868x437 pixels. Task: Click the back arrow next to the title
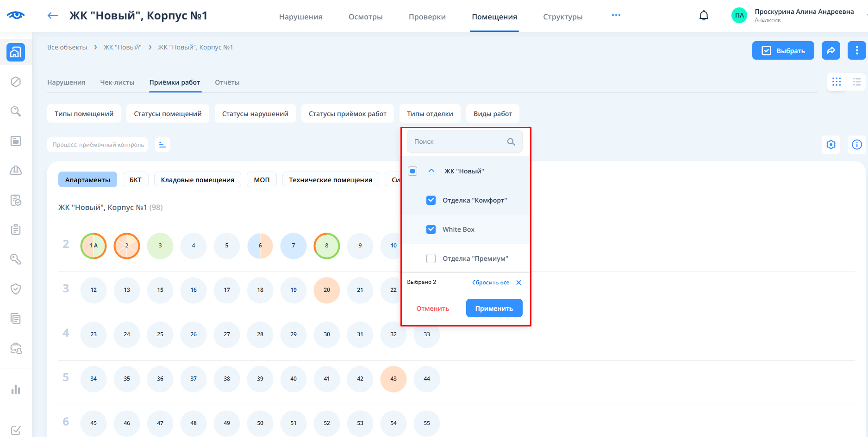pyautogui.click(x=53, y=16)
